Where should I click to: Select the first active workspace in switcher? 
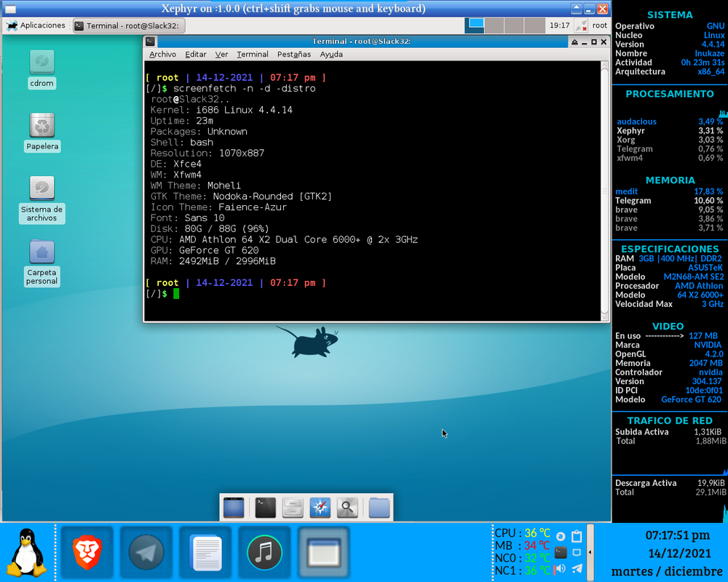tap(475, 25)
